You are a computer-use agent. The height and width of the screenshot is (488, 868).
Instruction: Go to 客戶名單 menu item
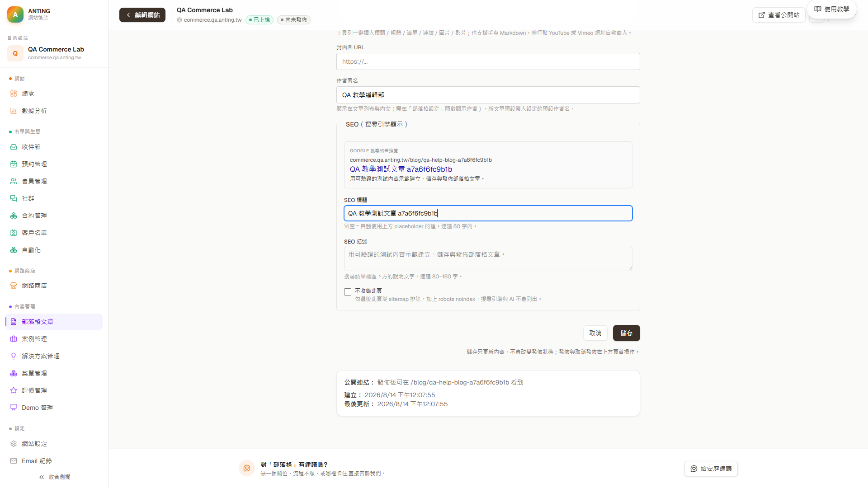54,233
